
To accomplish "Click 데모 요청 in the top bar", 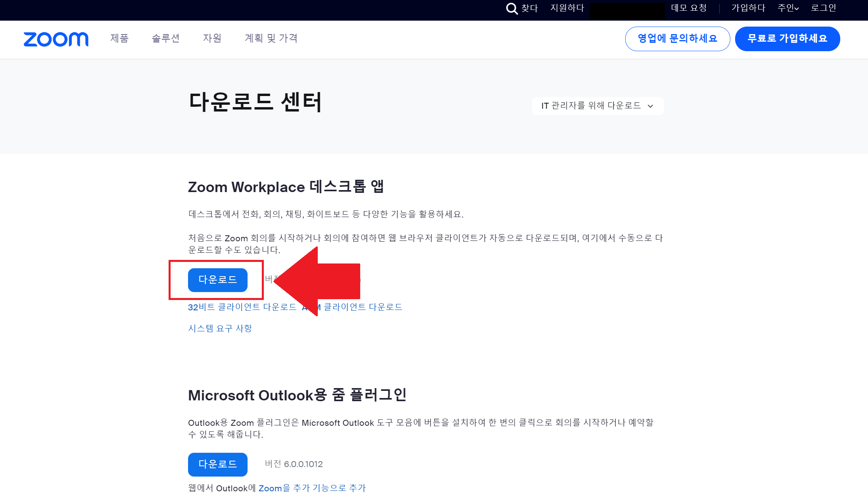I will [689, 8].
